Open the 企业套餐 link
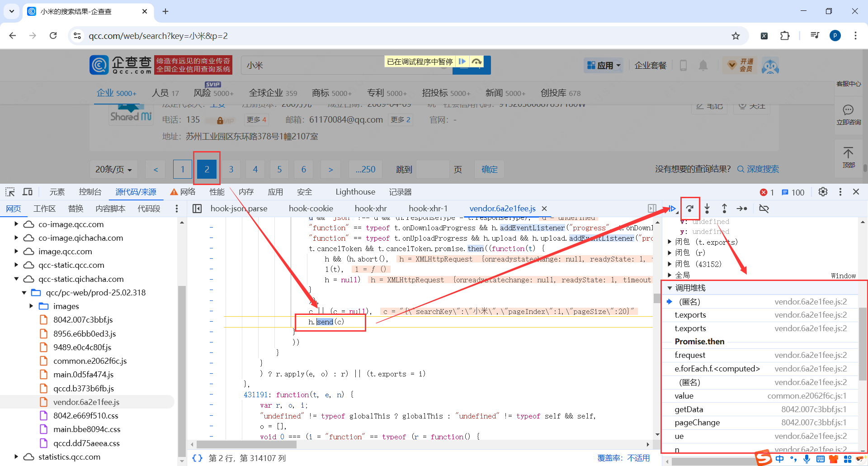The width and height of the screenshot is (868, 466). [x=651, y=66]
